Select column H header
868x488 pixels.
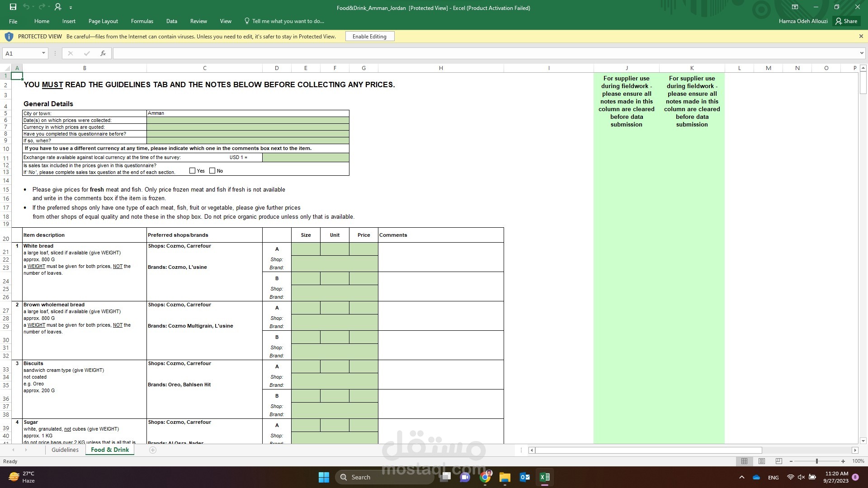point(441,68)
